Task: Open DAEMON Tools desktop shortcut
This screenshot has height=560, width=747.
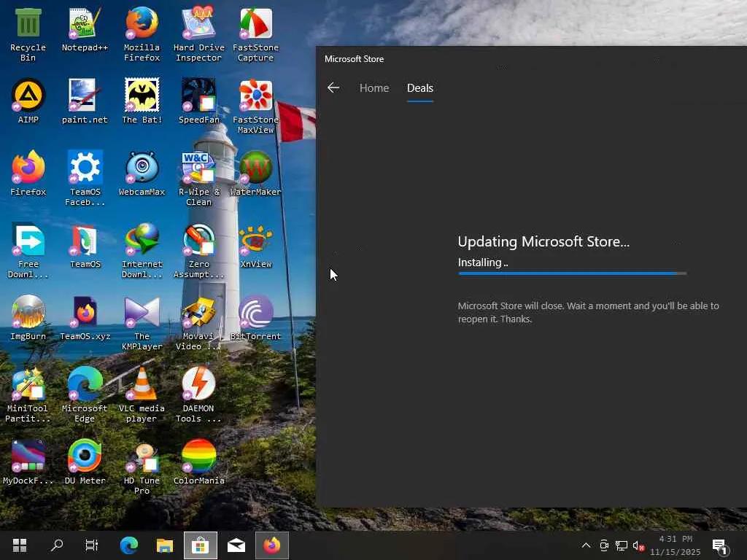Action: pyautogui.click(x=198, y=395)
